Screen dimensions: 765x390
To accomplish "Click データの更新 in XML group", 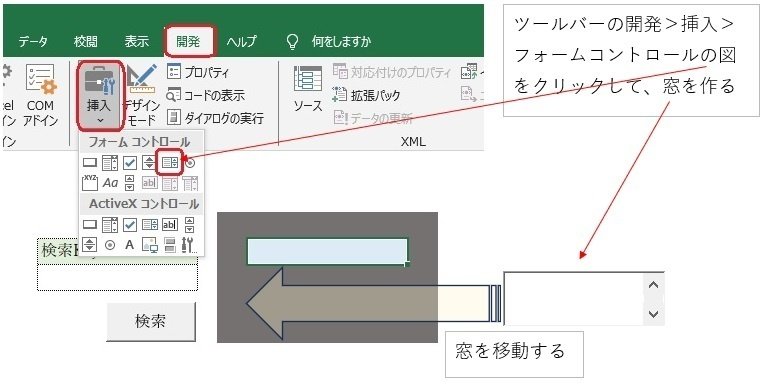I will 373,118.
